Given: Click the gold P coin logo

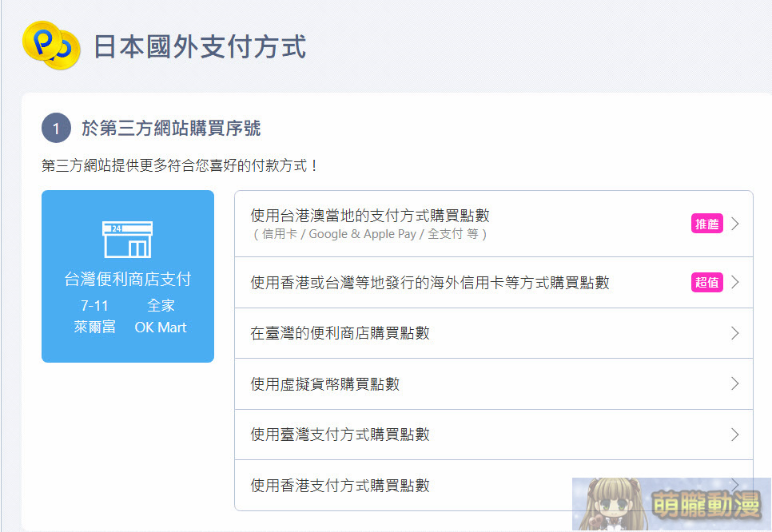Looking at the screenshot, I should 51,45.
